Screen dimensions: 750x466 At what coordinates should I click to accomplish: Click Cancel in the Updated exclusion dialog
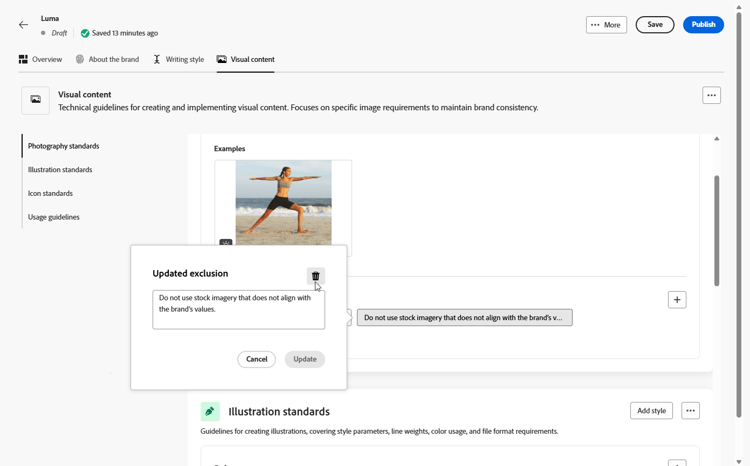click(256, 359)
